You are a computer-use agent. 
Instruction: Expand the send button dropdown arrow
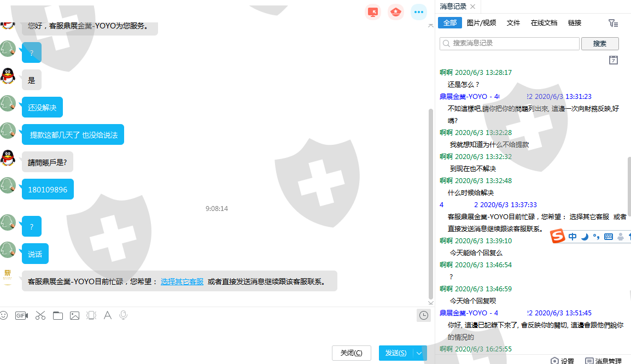(x=419, y=353)
